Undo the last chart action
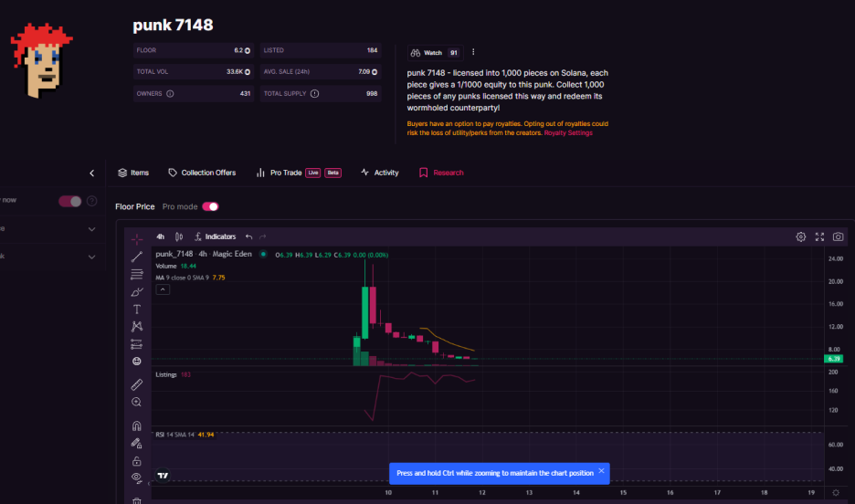This screenshot has width=855, height=504. point(248,236)
